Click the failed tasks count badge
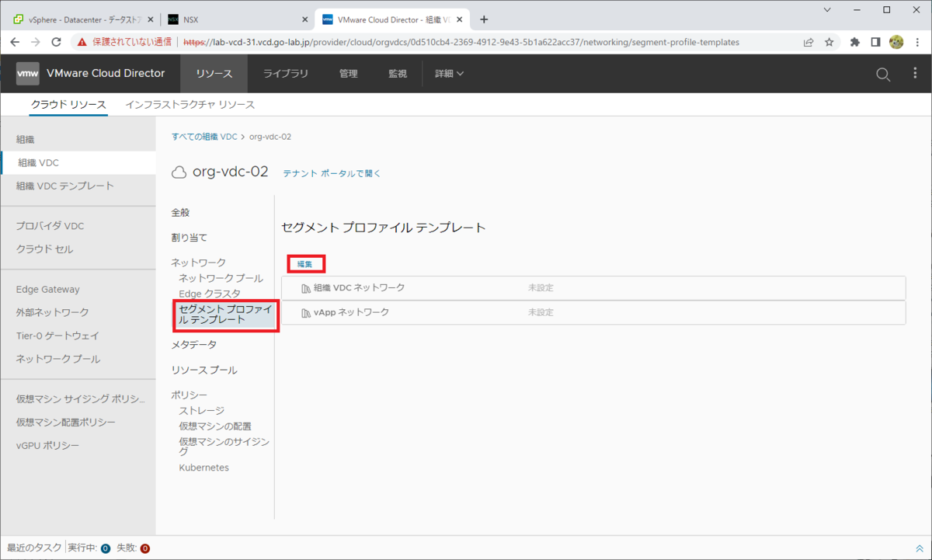Viewport: 932px width, 560px height. tap(144, 548)
